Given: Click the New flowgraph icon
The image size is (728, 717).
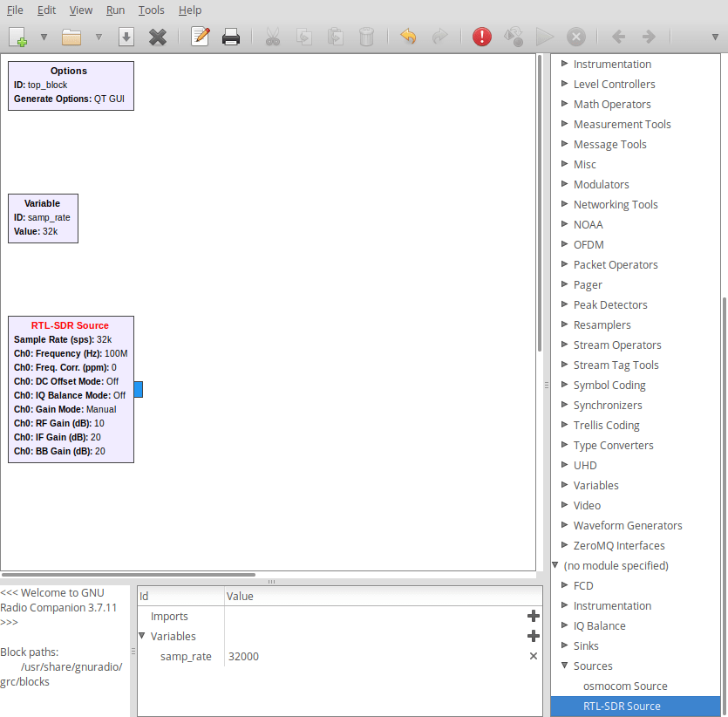Looking at the screenshot, I should point(18,37).
